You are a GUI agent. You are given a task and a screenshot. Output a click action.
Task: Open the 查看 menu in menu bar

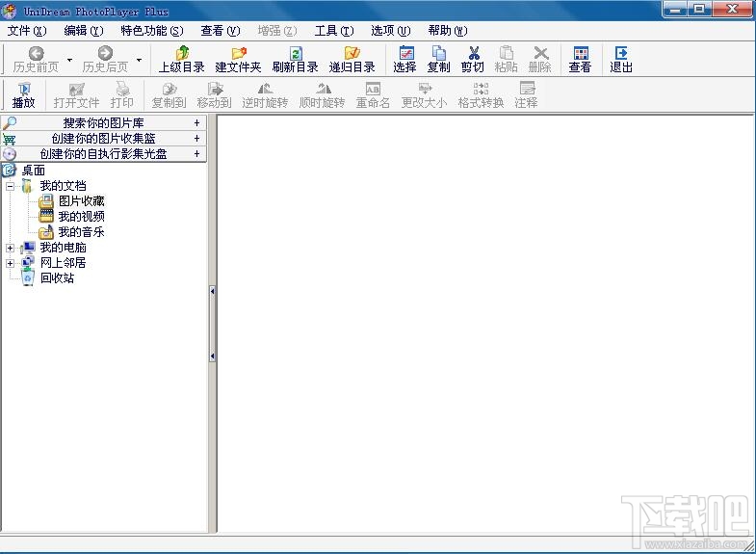point(221,31)
